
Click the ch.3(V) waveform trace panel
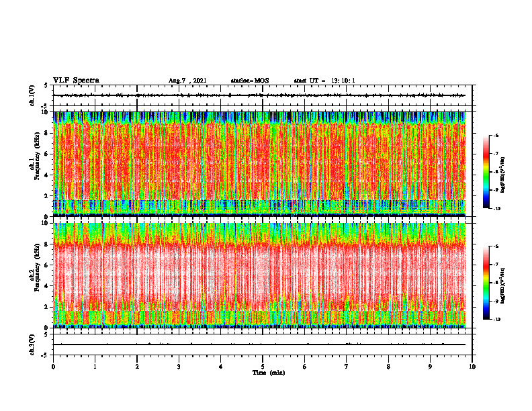pyautogui.click(x=263, y=345)
